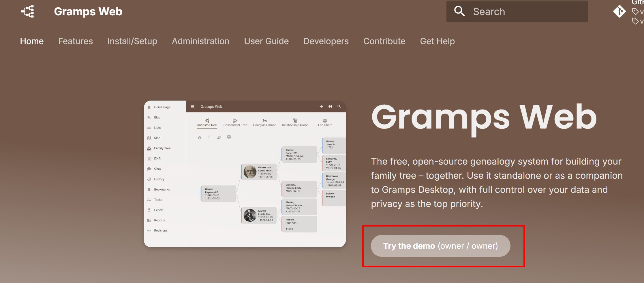Viewport: 644px width, 283px height.
Task: Click the Lists icon in preview sidebar
Action: 149,128
